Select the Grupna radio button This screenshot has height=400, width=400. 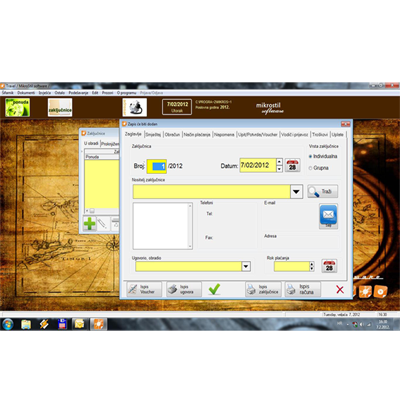point(311,168)
